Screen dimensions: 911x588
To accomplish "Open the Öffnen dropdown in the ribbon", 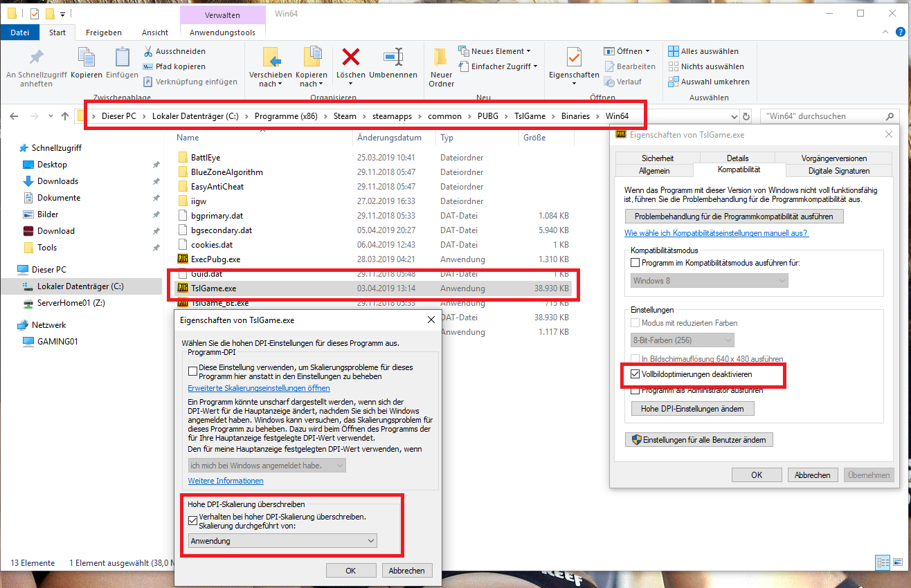I will 626,51.
